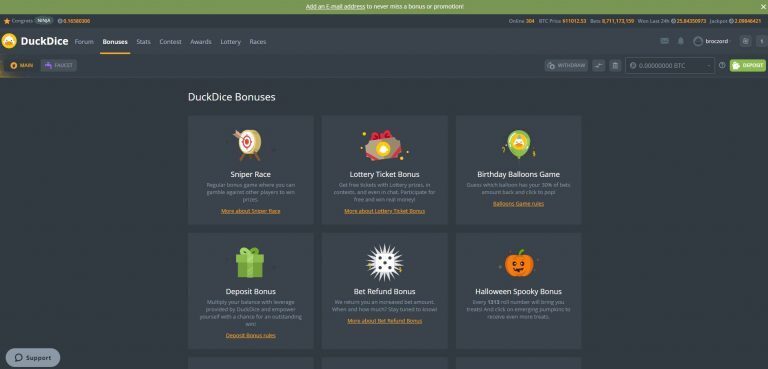The image size is (768, 369).
Task: Open the Awards page
Action: click(x=201, y=42)
